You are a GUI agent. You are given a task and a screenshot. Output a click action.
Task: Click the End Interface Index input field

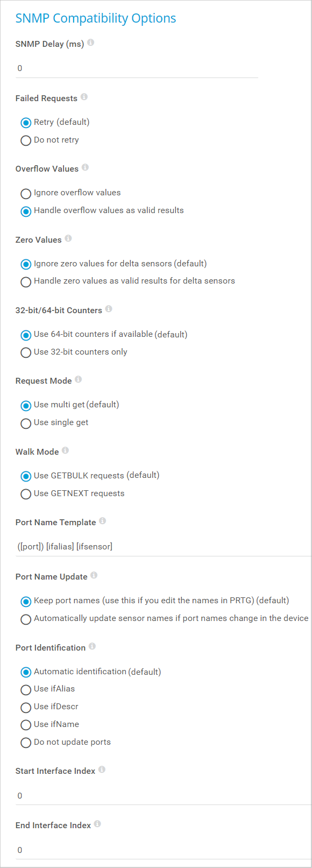click(x=164, y=850)
